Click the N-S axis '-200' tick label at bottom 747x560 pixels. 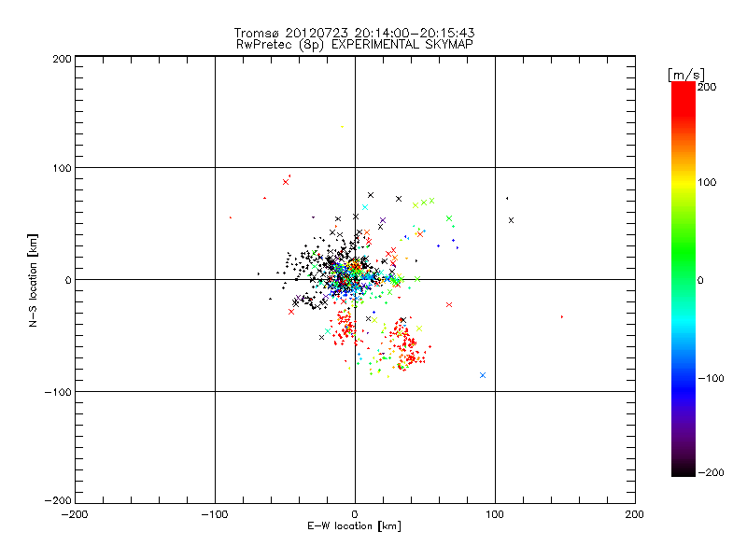58,501
